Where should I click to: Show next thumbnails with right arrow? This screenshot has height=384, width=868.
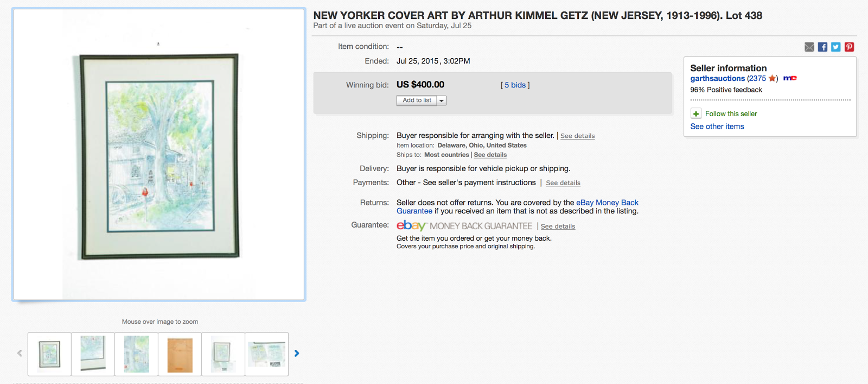tap(297, 353)
